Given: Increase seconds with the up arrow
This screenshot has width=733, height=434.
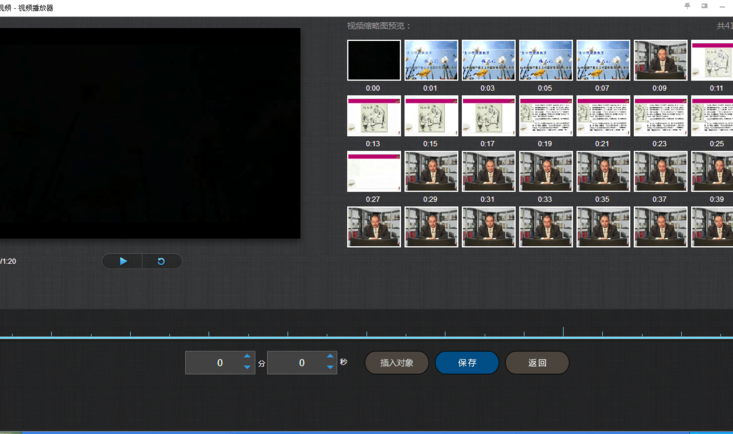Looking at the screenshot, I should click(x=330, y=356).
